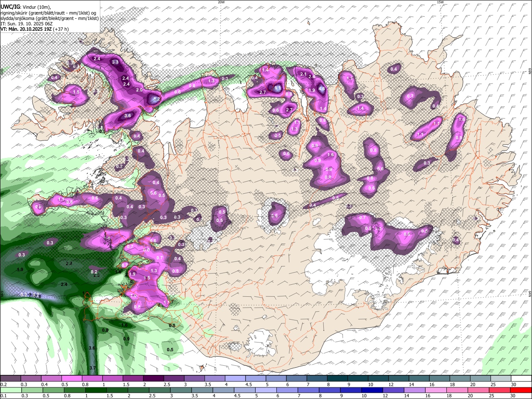
Task: Click the darkest green swatch in rain legend
Action: (96, 390)
